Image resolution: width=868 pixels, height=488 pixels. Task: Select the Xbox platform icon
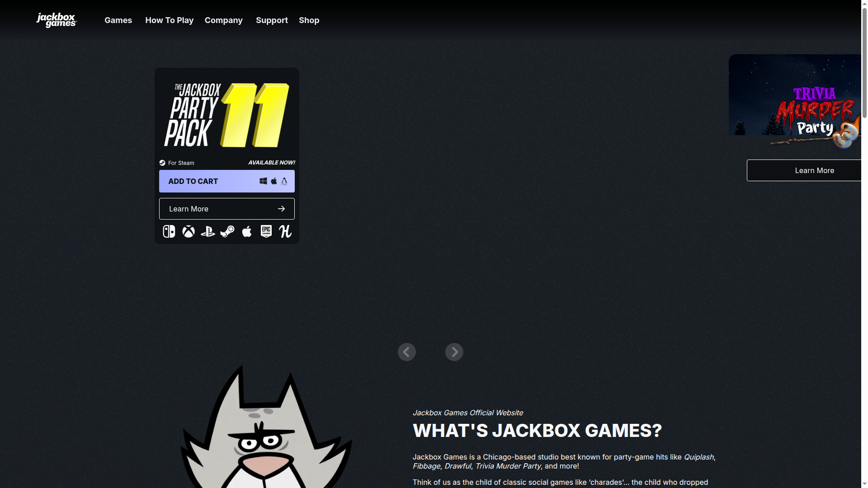coord(188,231)
